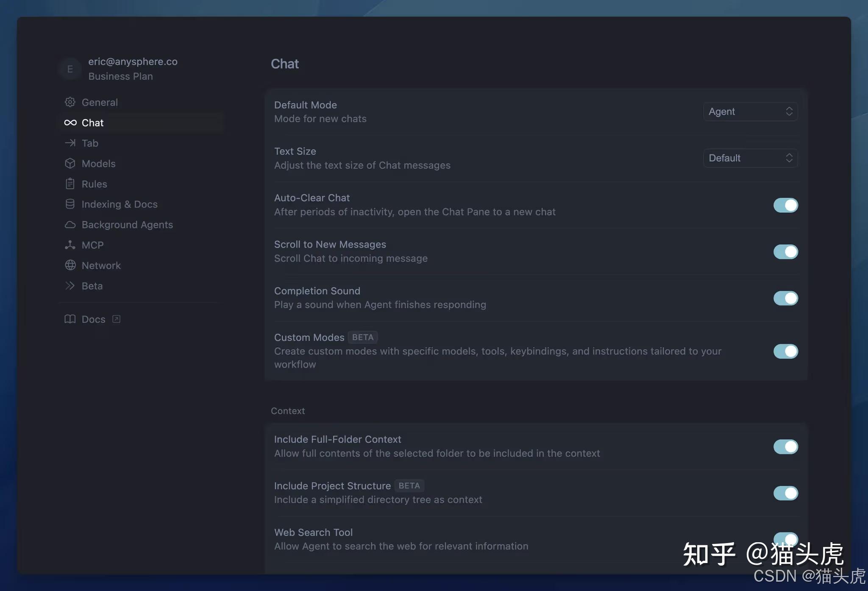
Task: Switch to the Chat settings section
Action: point(93,123)
